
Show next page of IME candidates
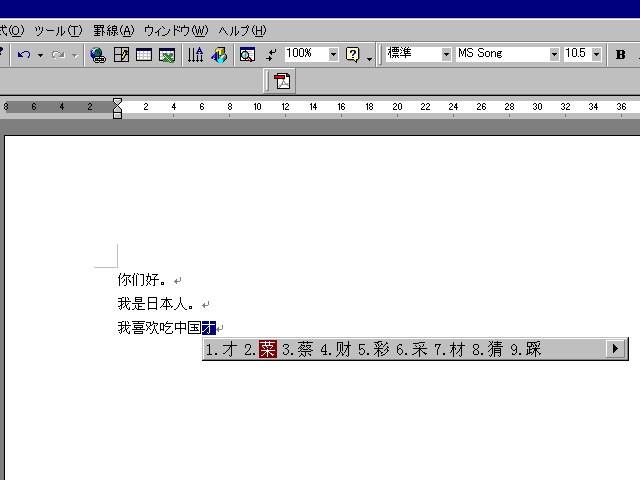615,349
